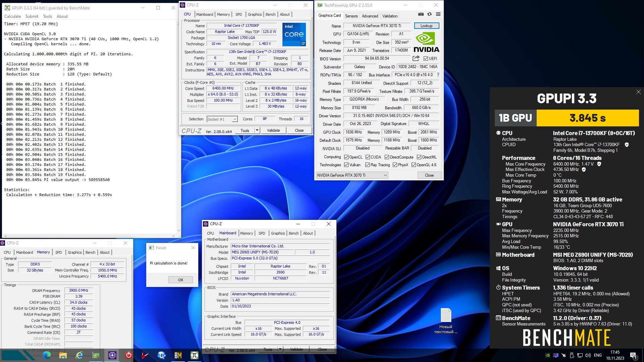Toggle the OpenCL checkbox
The image size is (644, 362).
pos(346,157)
